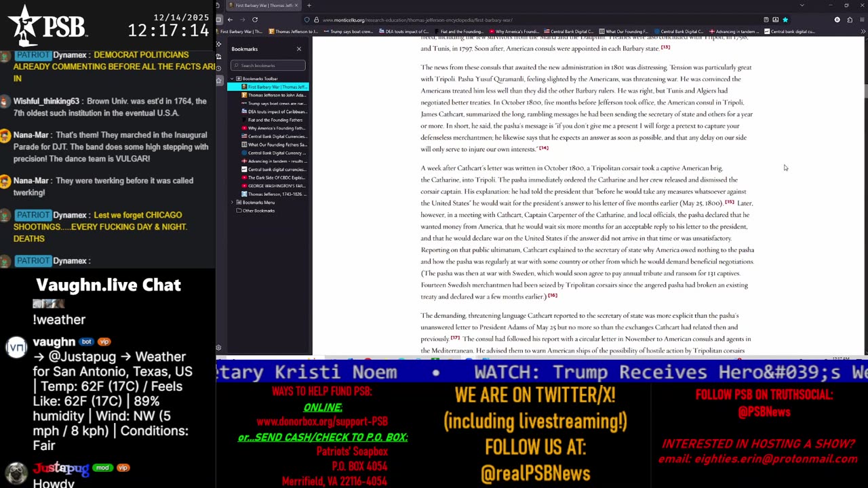
Task: Reload the Monticello page
Action: click(255, 20)
